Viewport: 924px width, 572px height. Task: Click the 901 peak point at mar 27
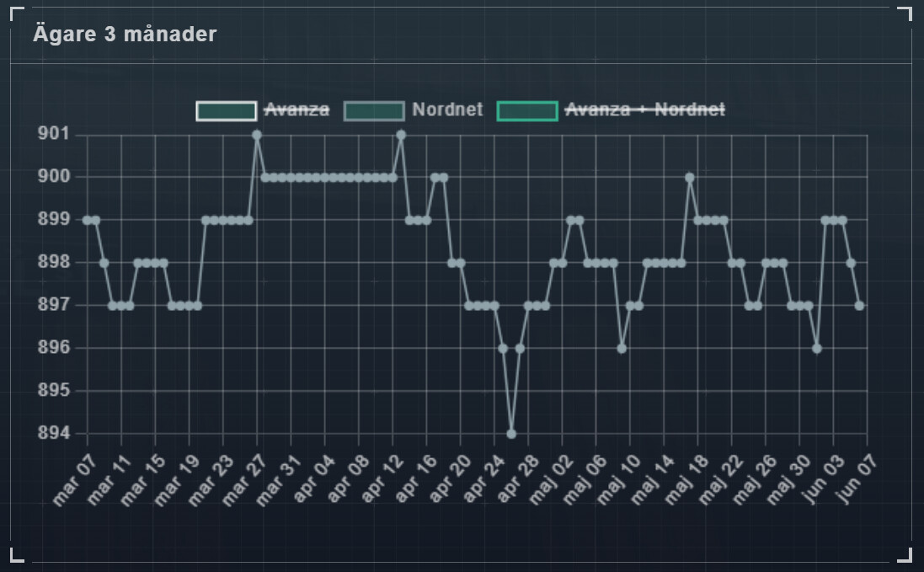point(257,135)
